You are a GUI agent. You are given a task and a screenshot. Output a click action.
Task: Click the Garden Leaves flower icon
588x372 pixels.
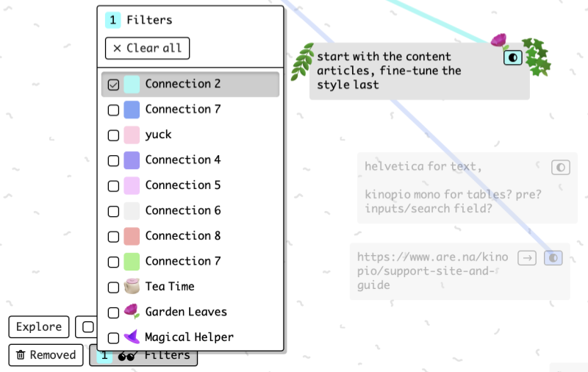(x=132, y=312)
